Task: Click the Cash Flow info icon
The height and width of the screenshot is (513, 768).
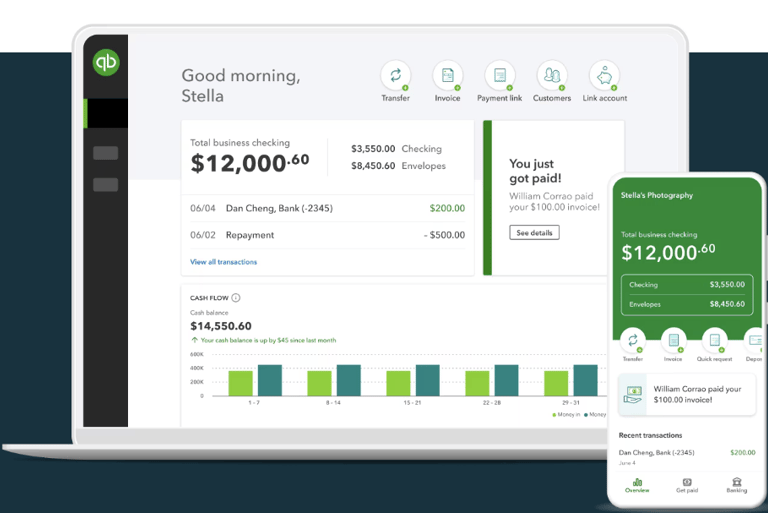Action: tap(236, 297)
